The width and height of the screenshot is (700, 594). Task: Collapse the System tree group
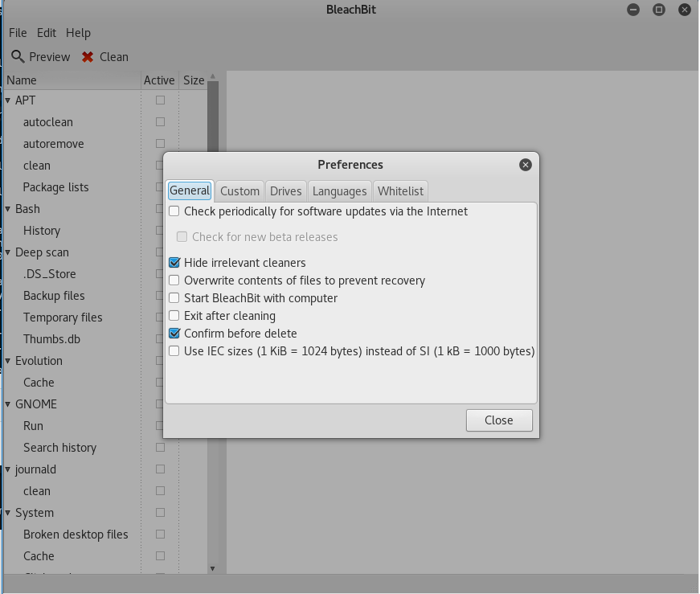7,513
